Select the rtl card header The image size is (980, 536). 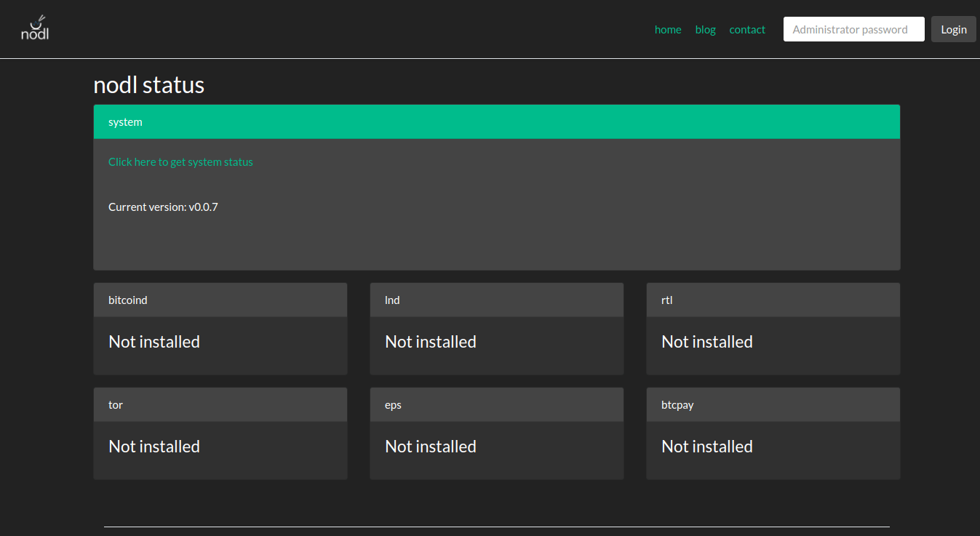click(773, 300)
